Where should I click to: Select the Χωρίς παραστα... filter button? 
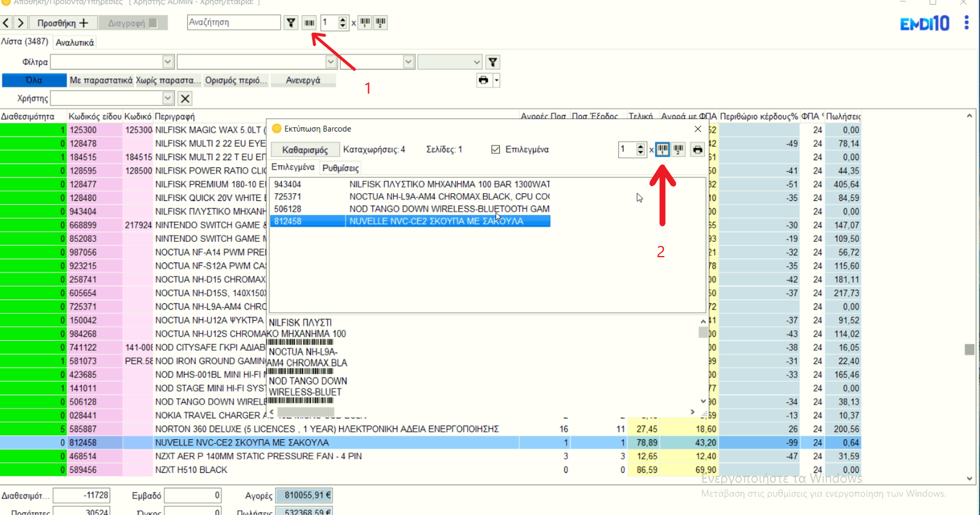tap(168, 80)
